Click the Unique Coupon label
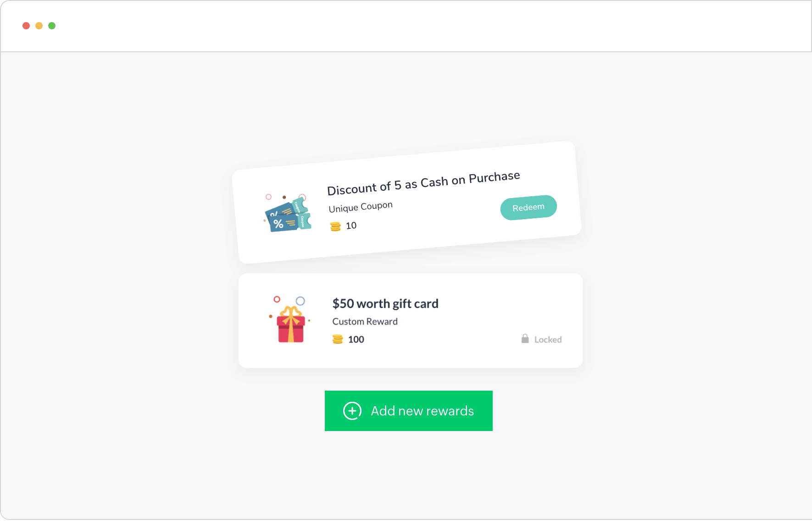Image resolution: width=812 pixels, height=525 pixels. pyautogui.click(x=361, y=207)
